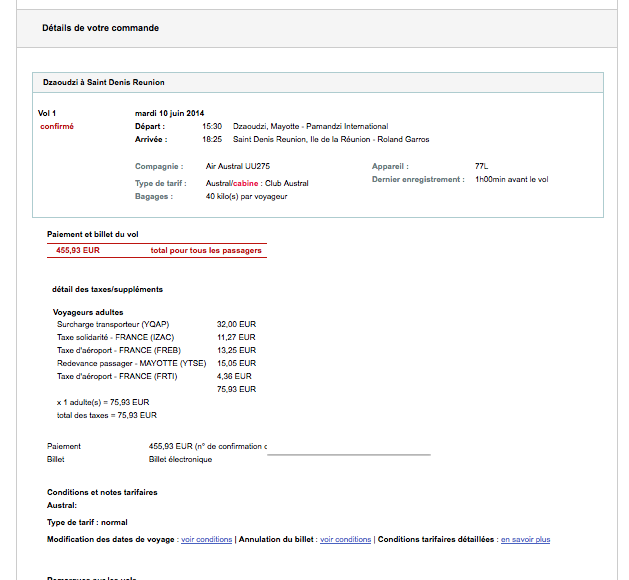Click the arrival time 16:25
Viewport: 629px width, 580px height.
pyautogui.click(x=211, y=140)
